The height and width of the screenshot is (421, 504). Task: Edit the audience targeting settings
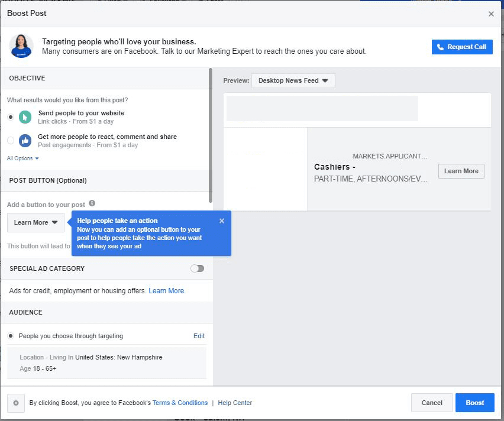pos(199,335)
